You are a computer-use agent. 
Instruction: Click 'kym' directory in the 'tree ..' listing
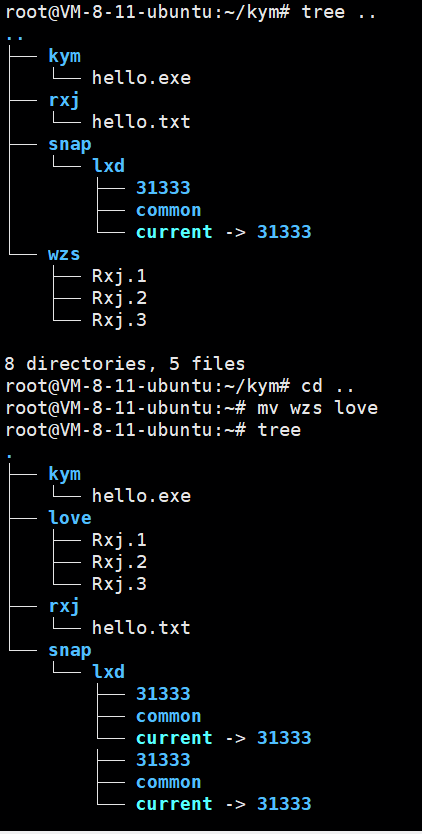point(64,56)
